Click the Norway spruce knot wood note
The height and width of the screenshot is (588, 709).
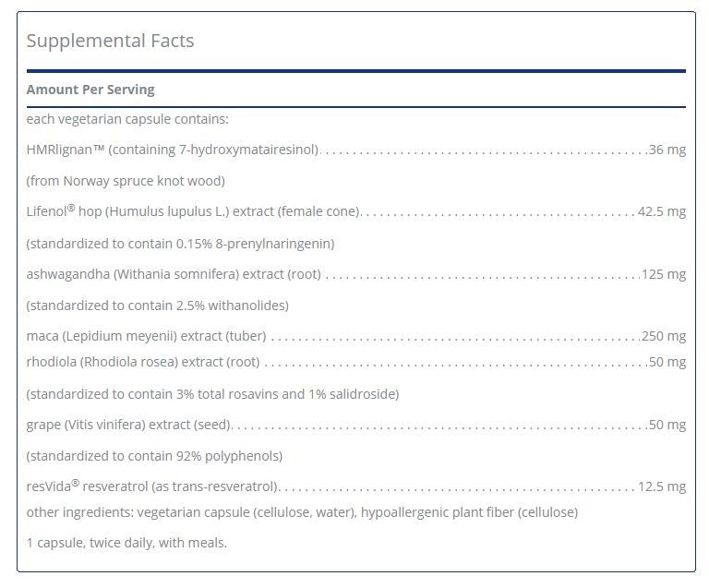126,181
